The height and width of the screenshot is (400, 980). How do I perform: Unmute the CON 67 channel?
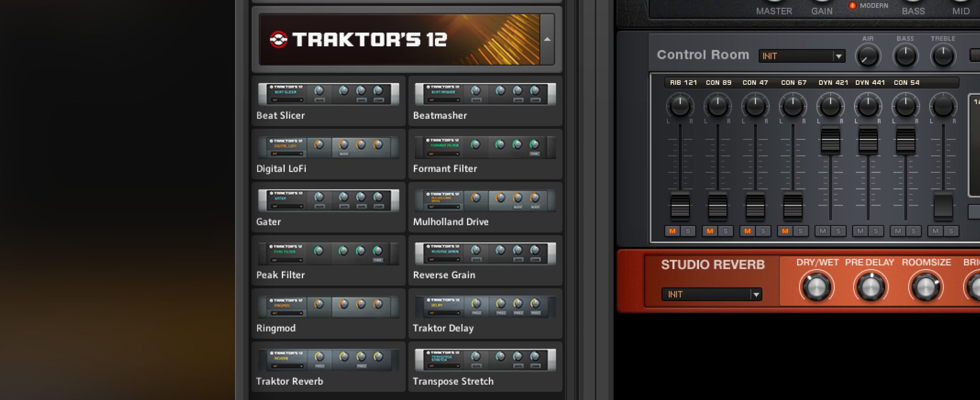pos(785,231)
